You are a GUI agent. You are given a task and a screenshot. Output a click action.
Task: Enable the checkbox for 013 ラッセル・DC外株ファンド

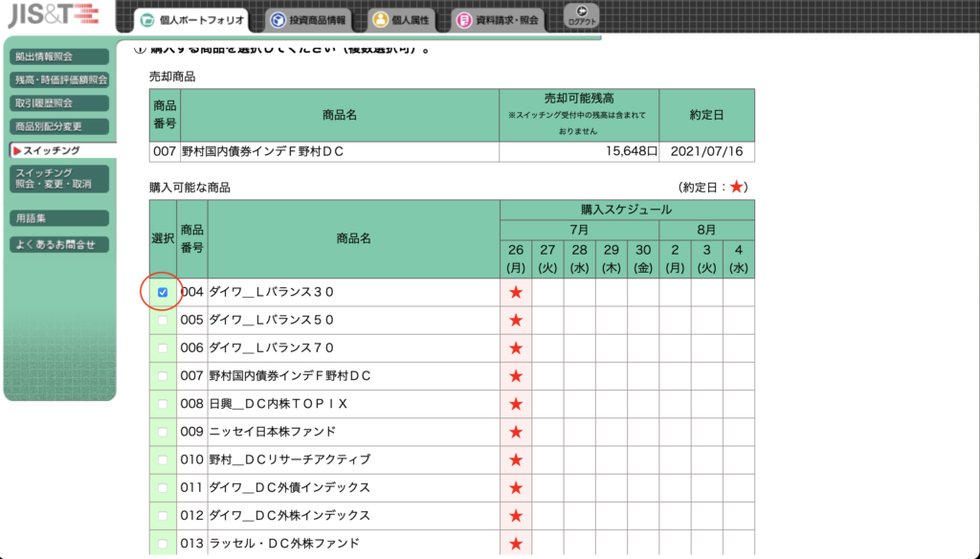[163, 544]
